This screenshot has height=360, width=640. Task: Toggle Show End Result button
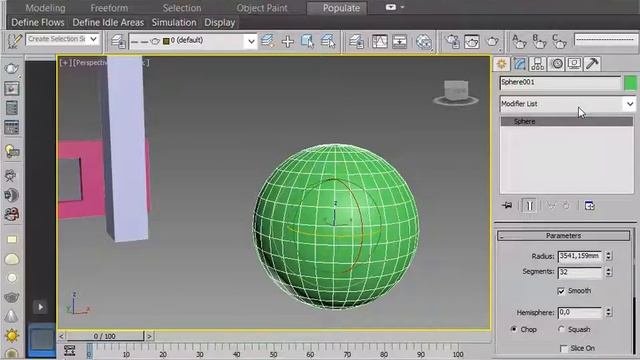coord(529,205)
